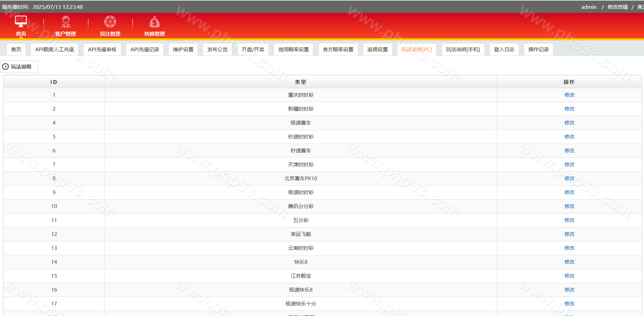
Task: Click 修改 for 北京赛车PK10
Action: click(x=569, y=179)
